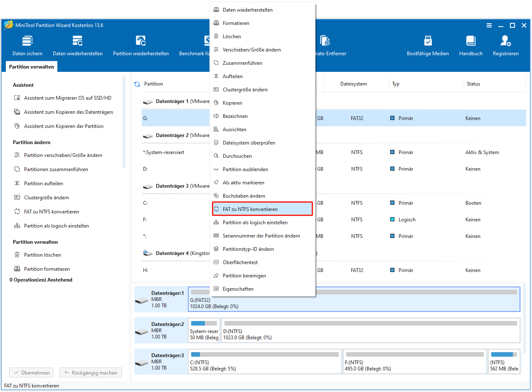Select C:(NTFS) block in disk map
Viewport: 532px width, 392px height.
pyautogui.click(x=265, y=361)
